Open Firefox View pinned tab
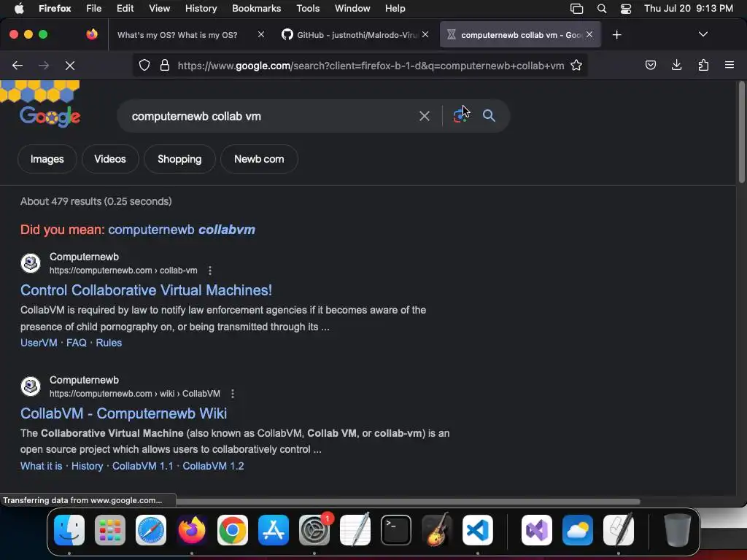The image size is (747, 560). pyautogui.click(x=92, y=34)
